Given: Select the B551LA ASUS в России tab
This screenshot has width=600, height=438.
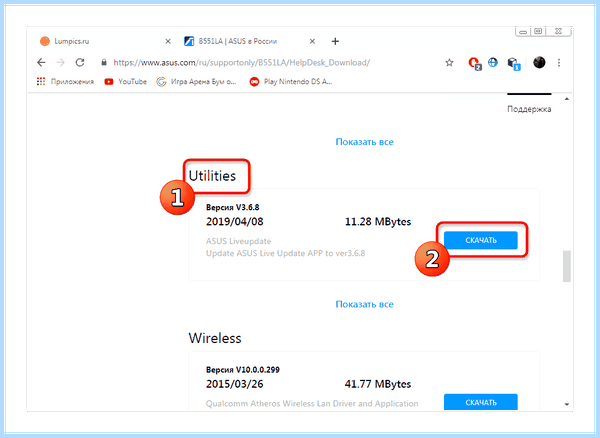Looking at the screenshot, I should (x=249, y=41).
